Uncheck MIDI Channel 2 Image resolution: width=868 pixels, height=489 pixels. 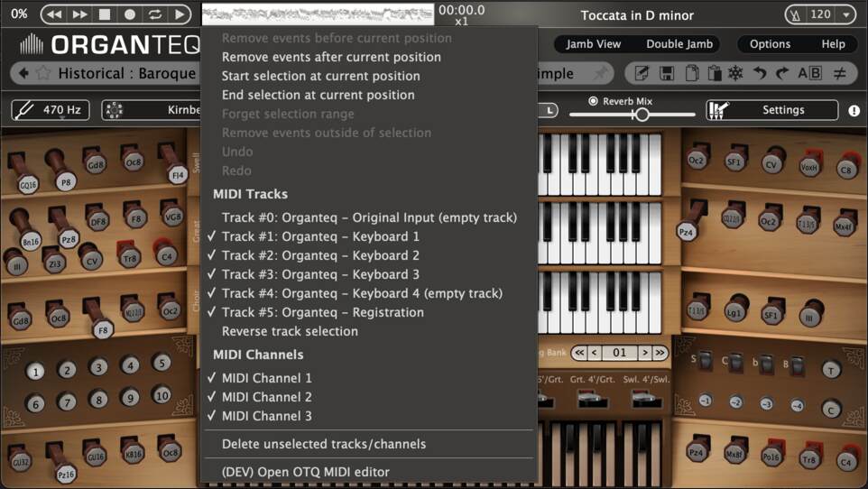[369, 397]
